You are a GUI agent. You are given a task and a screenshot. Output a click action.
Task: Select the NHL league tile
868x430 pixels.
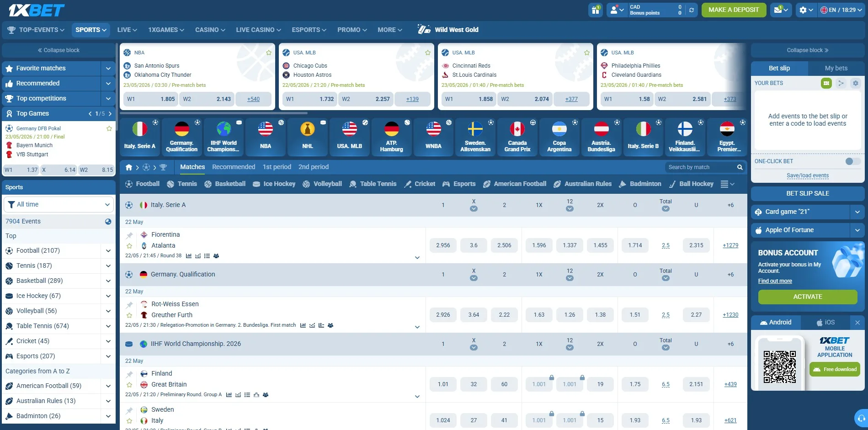click(308, 137)
